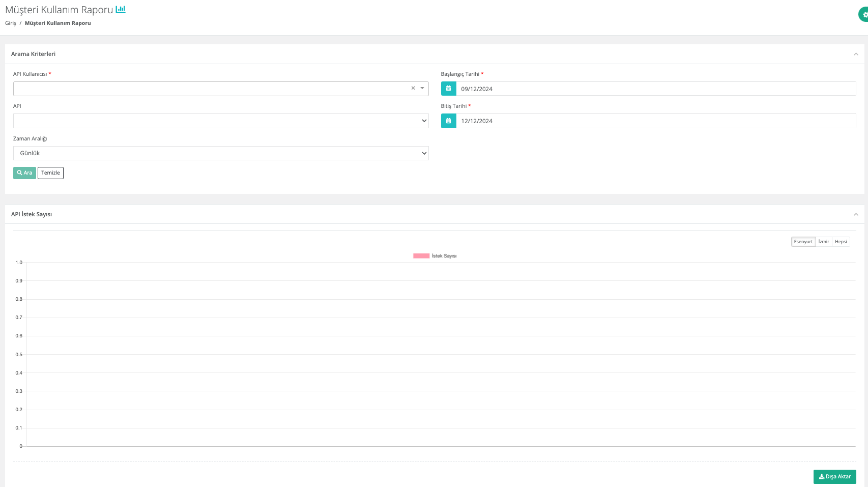
Task: Click the 0.5 y-axis value
Action: tap(19, 355)
